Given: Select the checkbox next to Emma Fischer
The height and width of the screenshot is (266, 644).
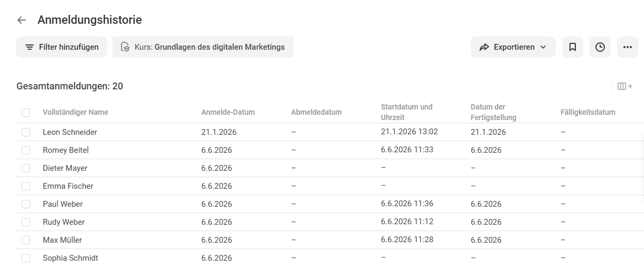Looking at the screenshot, I should point(26,186).
